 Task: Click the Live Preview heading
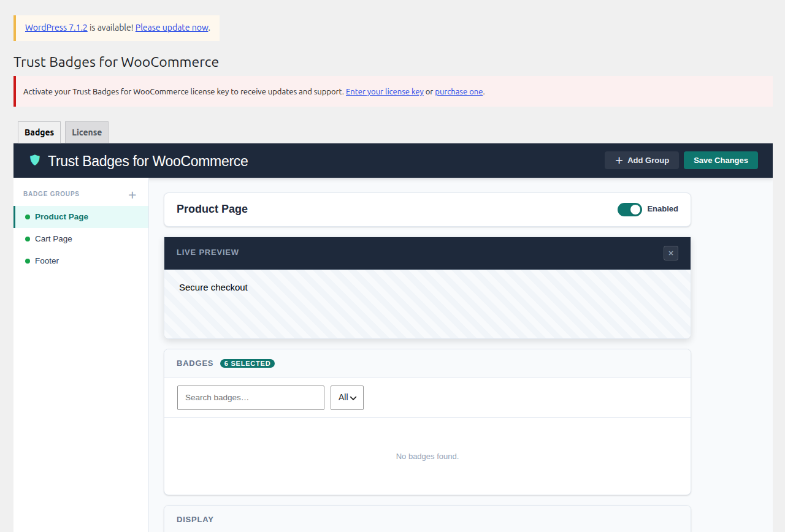tap(208, 253)
